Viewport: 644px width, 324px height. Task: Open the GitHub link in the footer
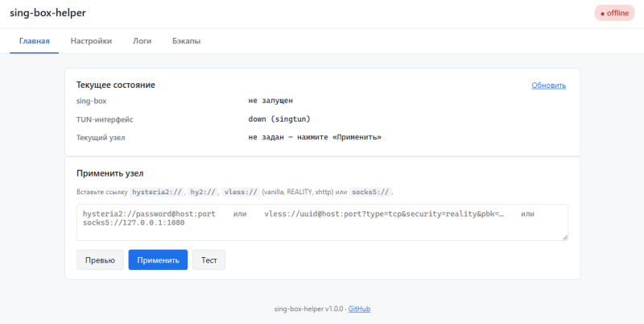coord(359,309)
